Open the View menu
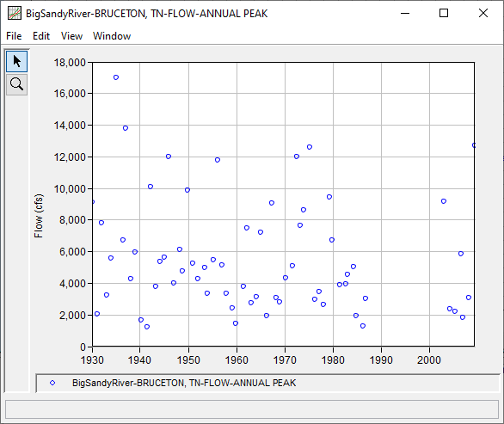This screenshot has height=424, width=504. 71,36
